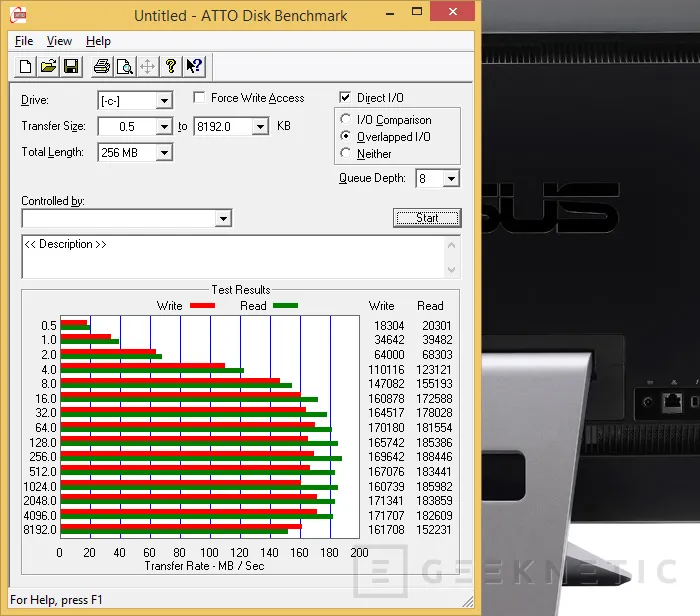Image resolution: width=700 pixels, height=616 pixels.
Task: Open the Transfer Size end dropdown showing 8192.0
Action: tap(260, 126)
